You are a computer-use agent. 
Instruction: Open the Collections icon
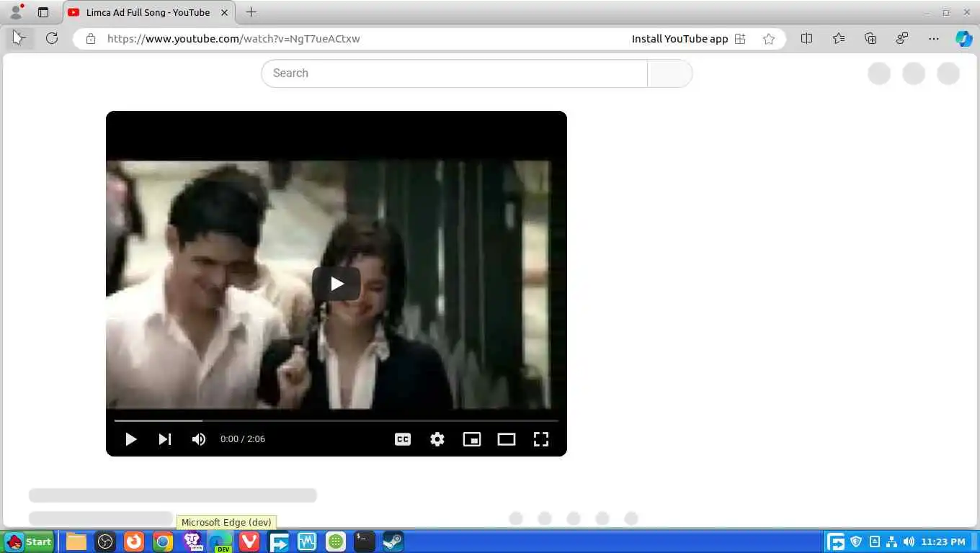point(870,39)
